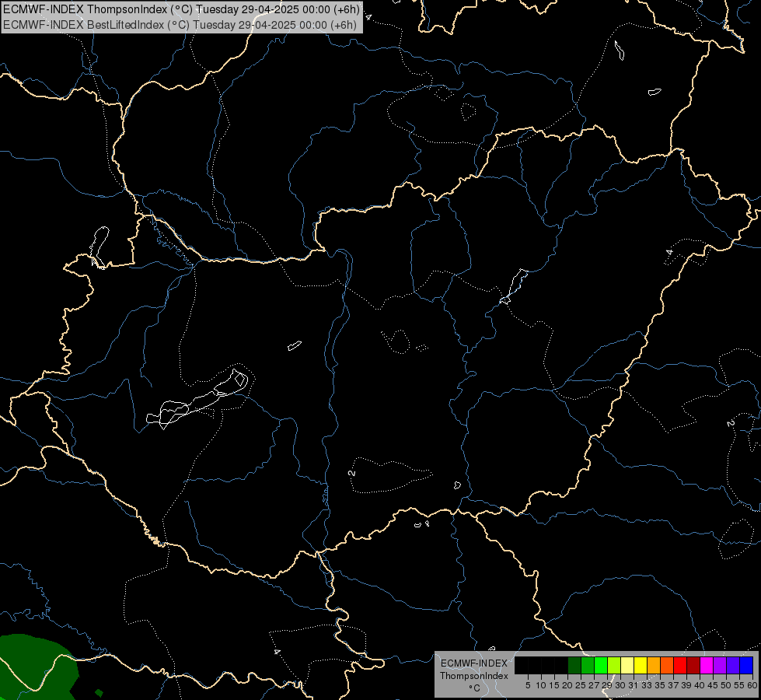The width and height of the screenshot is (761, 700).
Task: Select the blue 55–60 legend swatch
Action: pyautogui.click(x=746, y=666)
